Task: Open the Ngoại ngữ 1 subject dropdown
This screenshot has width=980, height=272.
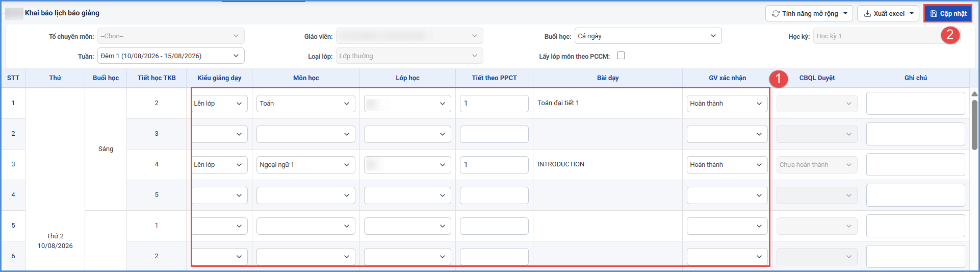Action: [306, 165]
